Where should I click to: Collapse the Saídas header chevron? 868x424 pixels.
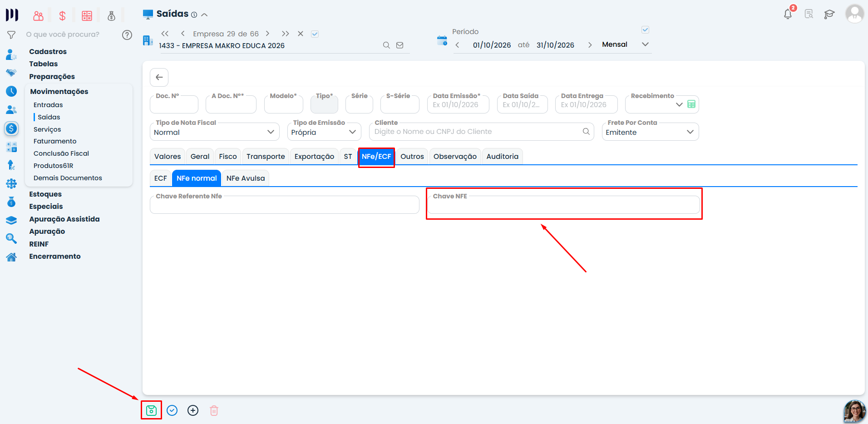[x=205, y=15]
